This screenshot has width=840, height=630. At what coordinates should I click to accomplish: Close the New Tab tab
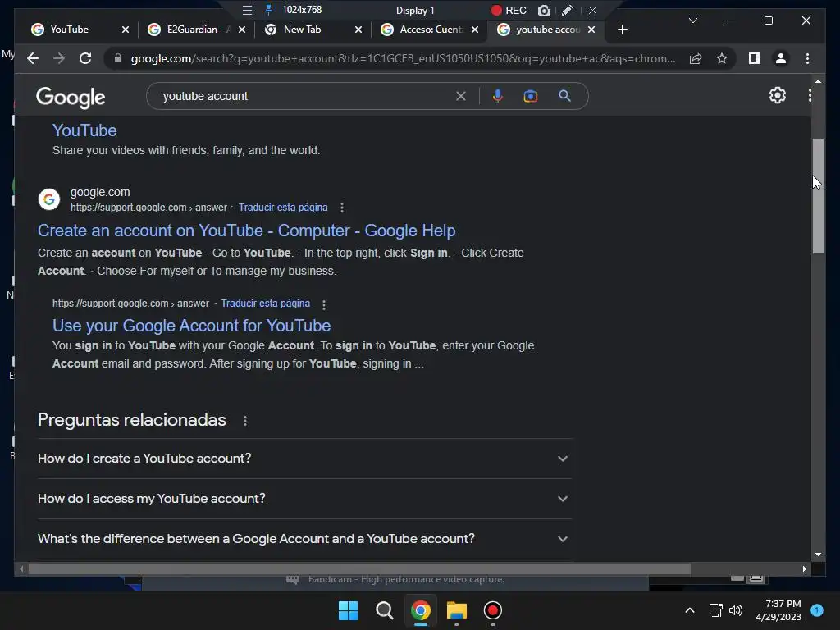pos(358,30)
